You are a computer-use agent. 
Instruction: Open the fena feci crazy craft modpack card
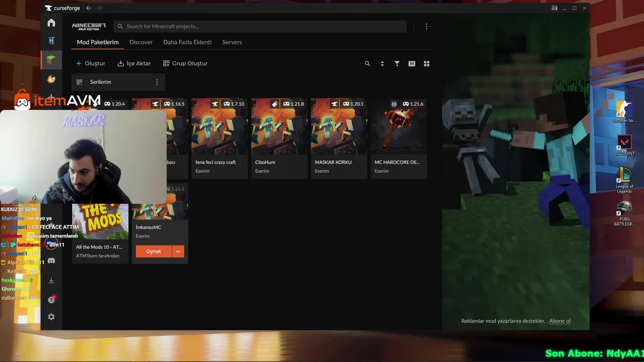click(219, 138)
